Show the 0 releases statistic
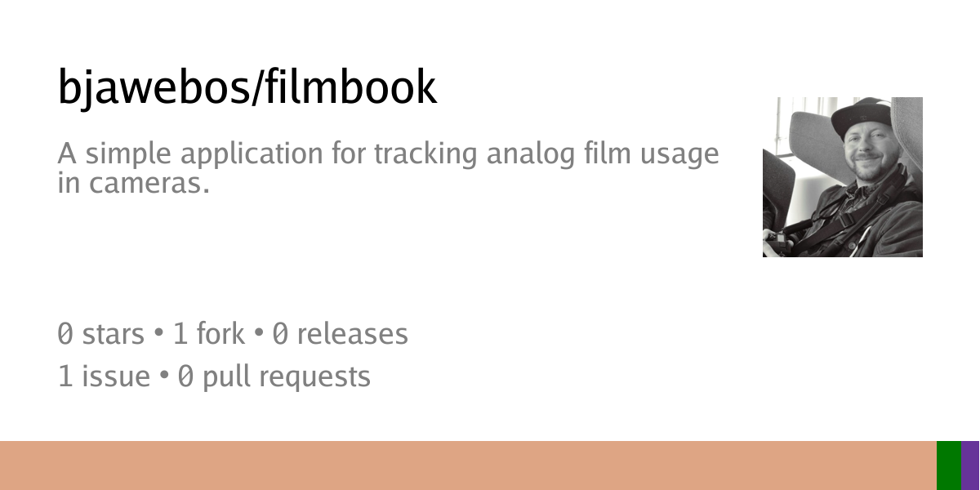The width and height of the screenshot is (980, 490). (341, 334)
